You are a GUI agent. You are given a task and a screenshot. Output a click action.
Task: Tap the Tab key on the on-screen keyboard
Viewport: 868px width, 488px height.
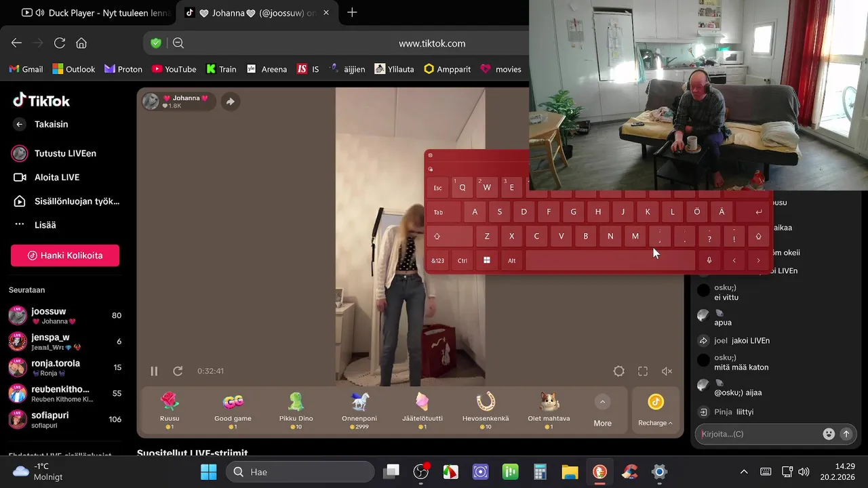pos(444,212)
